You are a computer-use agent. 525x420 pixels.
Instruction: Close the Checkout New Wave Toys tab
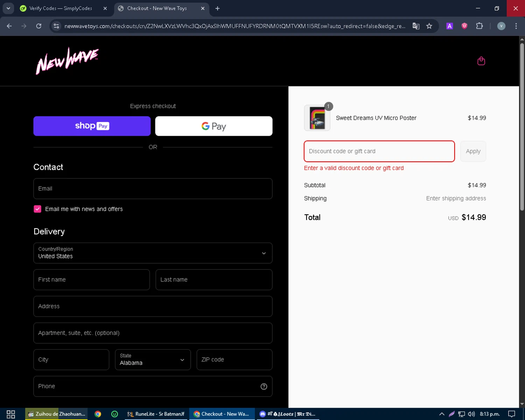tap(203, 8)
